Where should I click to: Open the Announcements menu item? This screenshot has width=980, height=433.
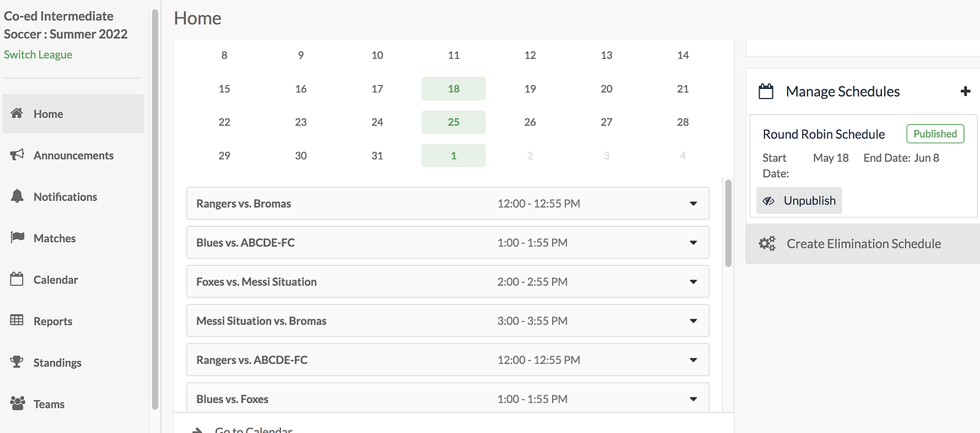click(73, 156)
